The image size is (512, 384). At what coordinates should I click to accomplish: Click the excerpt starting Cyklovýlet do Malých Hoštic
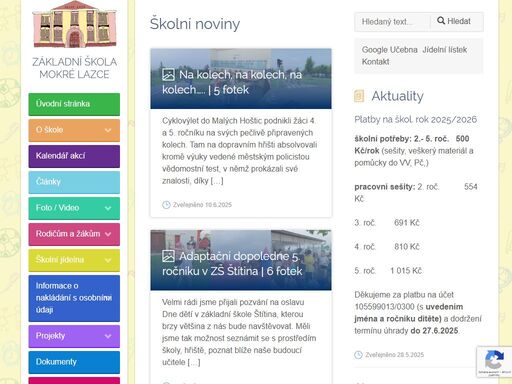(239, 151)
